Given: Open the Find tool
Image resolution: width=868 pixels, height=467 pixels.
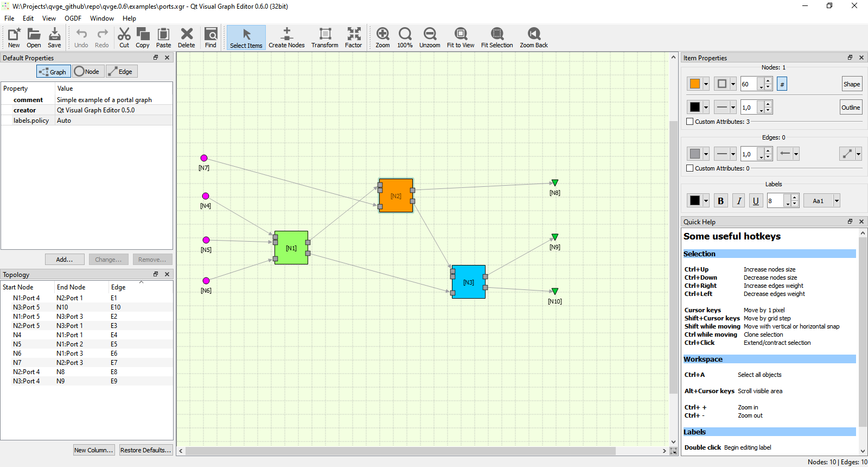Looking at the screenshot, I should pos(210,37).
